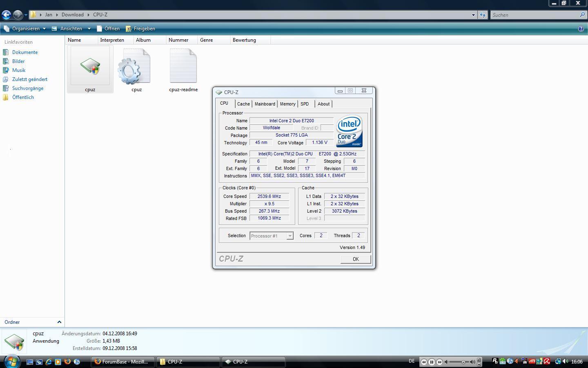This screenshot has height=368, width=588.
Task: Skip to previous track in media toolbar
Action: click(x=424, y=362)
